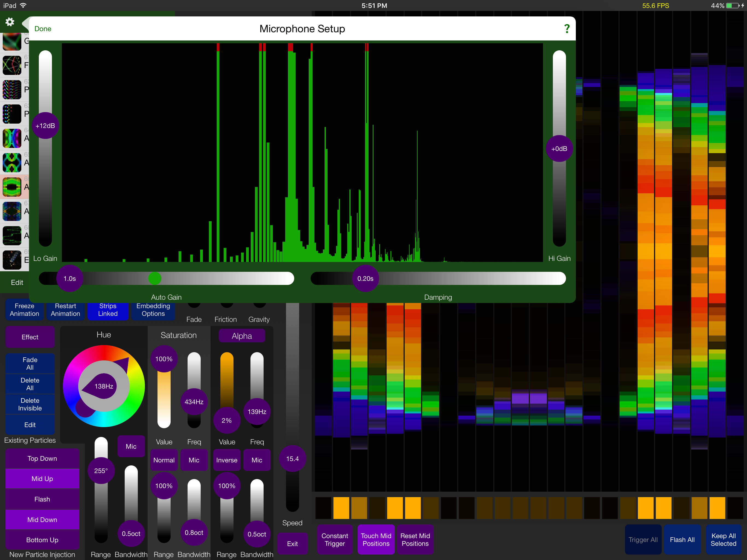Open the help question mark
747x560 pixels.
567,29
